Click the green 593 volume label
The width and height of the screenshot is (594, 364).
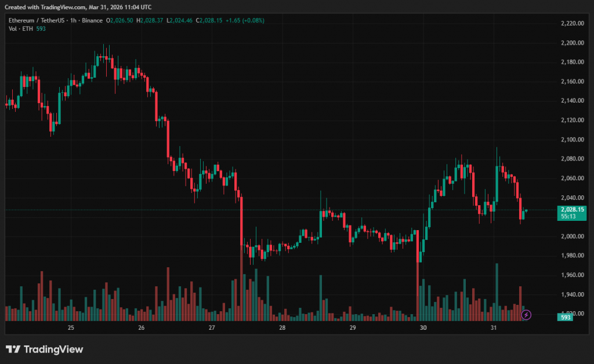(565, 317)
